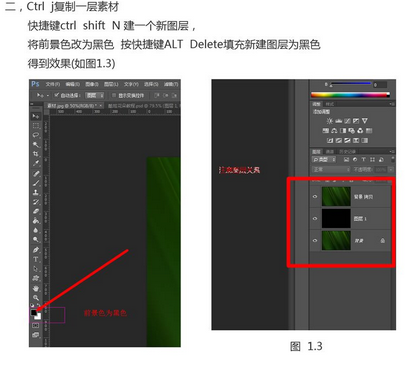Toggle the 自动选择 checkbox

coord(57,95)
